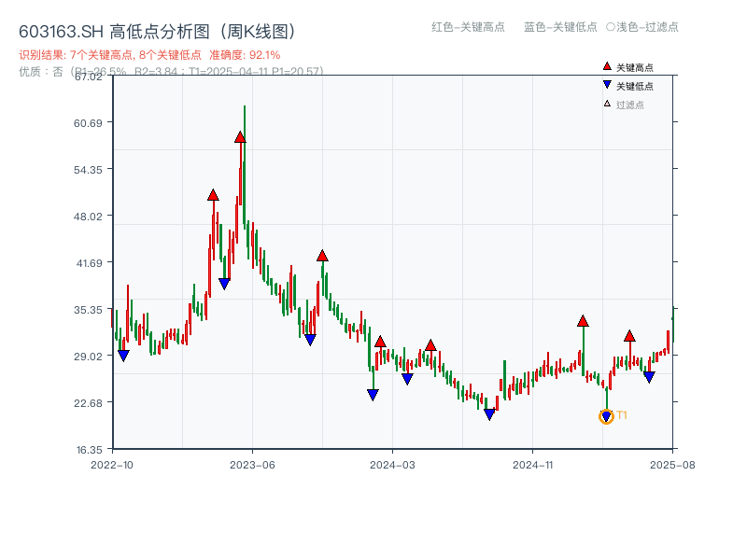Click the rightmost red high-point triangle
The height and width of the screenshot is (560, 747).
point(628,337)
